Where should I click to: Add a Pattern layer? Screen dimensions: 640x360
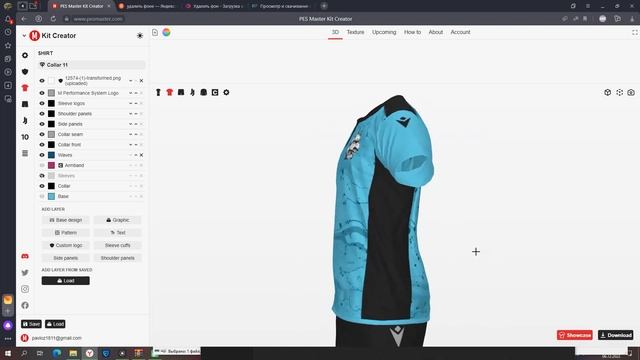coord(66,233)
